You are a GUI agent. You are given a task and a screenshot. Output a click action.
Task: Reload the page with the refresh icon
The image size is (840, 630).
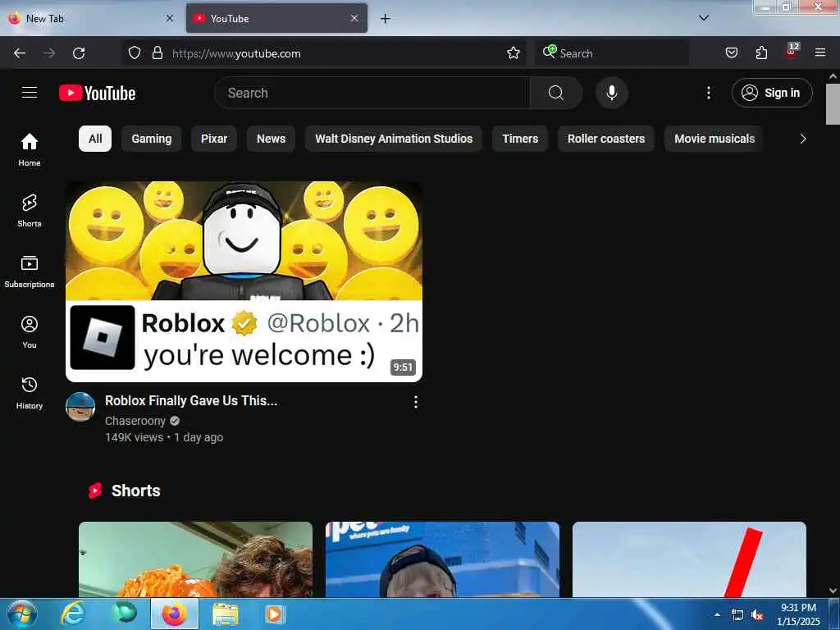pyautogui.click(x=79, y=53)
